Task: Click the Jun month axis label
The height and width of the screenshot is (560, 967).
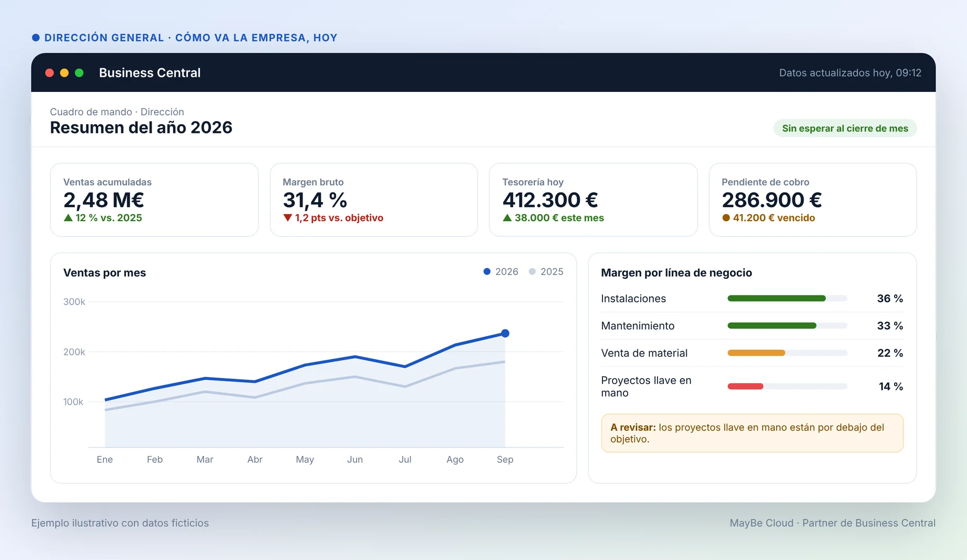Action: [x=355, y=460]
